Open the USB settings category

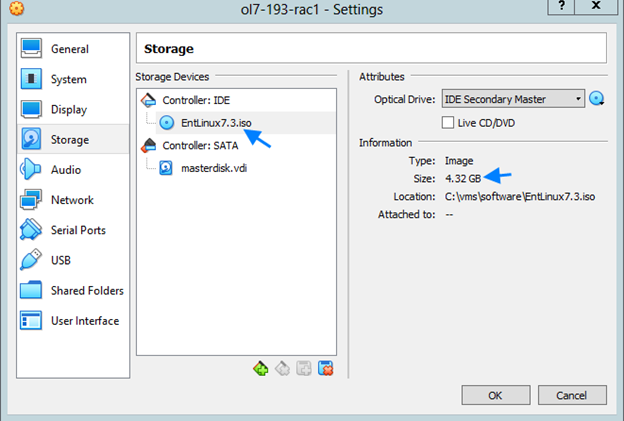[x=73, y=260]
